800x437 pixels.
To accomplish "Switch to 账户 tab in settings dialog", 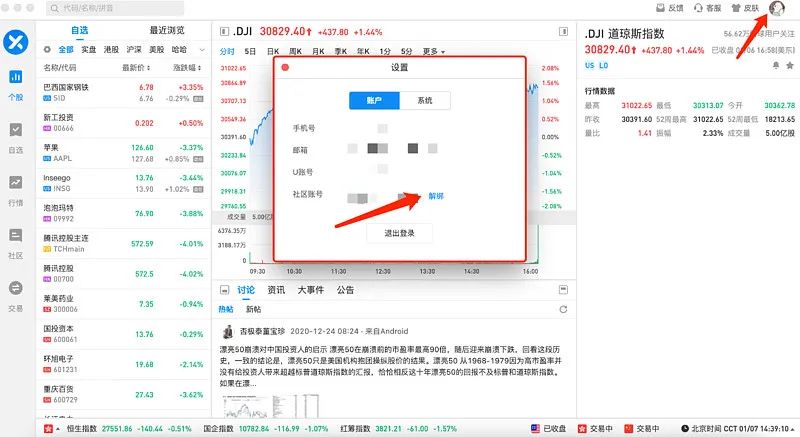I will click(x=374, y=100).
